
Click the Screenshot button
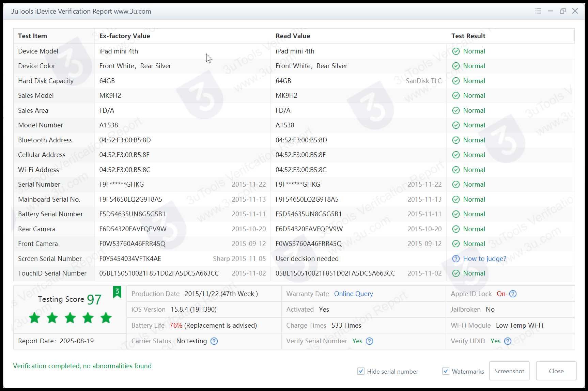tap(509, 371)
